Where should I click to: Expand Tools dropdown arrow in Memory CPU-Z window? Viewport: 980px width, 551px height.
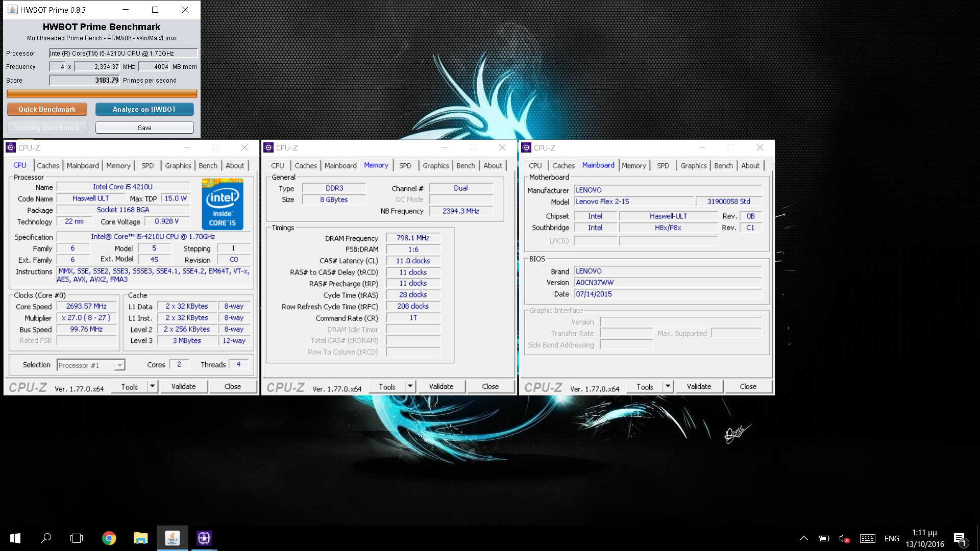coord(410,387)
